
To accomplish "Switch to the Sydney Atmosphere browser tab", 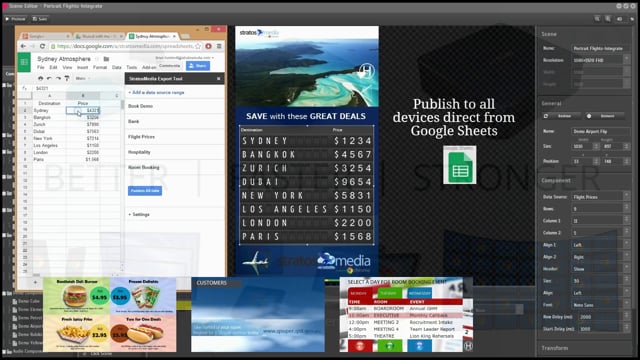I will (152, 36).
